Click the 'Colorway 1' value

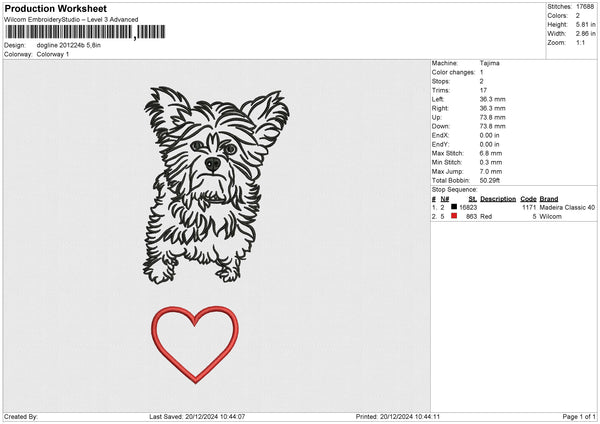pos(53,54)
